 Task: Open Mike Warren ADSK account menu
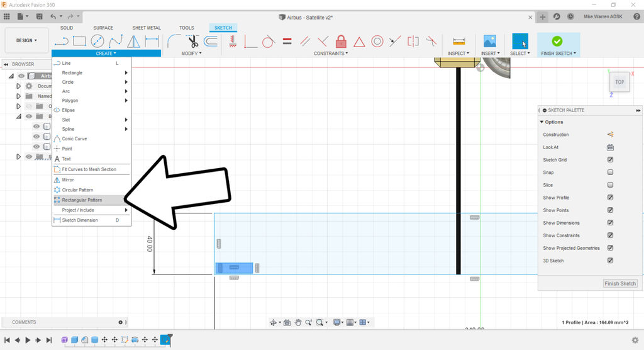603,17
